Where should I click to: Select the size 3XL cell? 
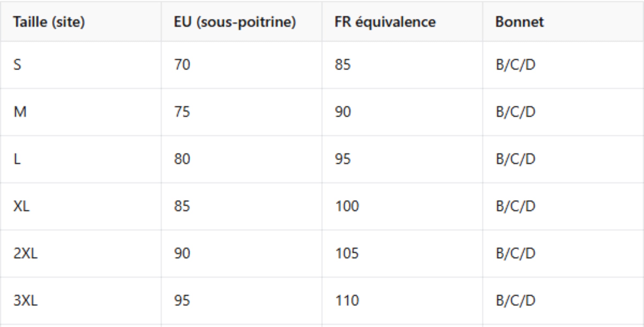[x=81, y=301]
